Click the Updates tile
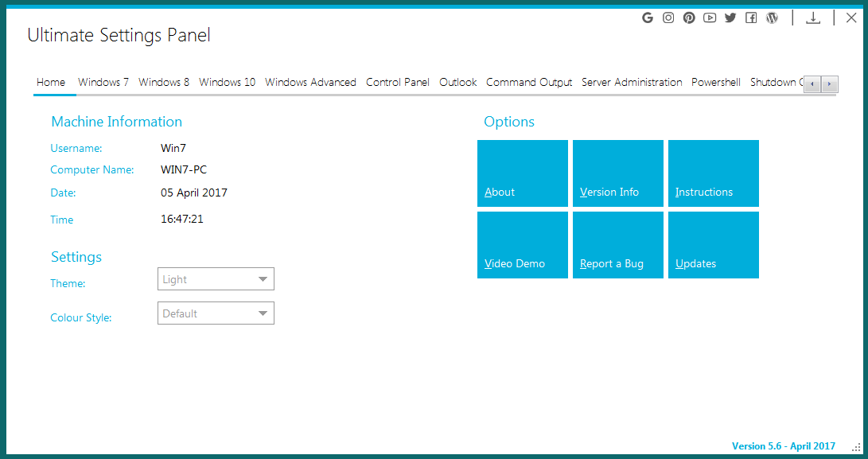The width and height of the screenshot is (868, 459). pos(714,245)
